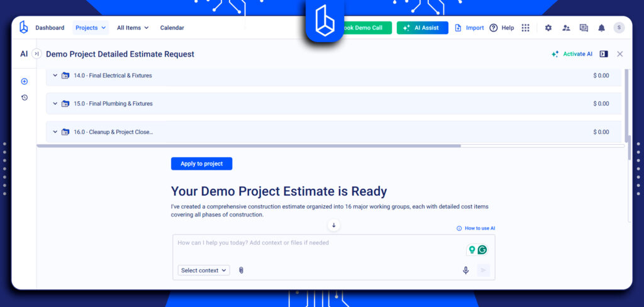This screenshot has height=307, width=644.
Task: Select the 16.0 - Cleanup & Project Close row text
Action: pos(113,132)
